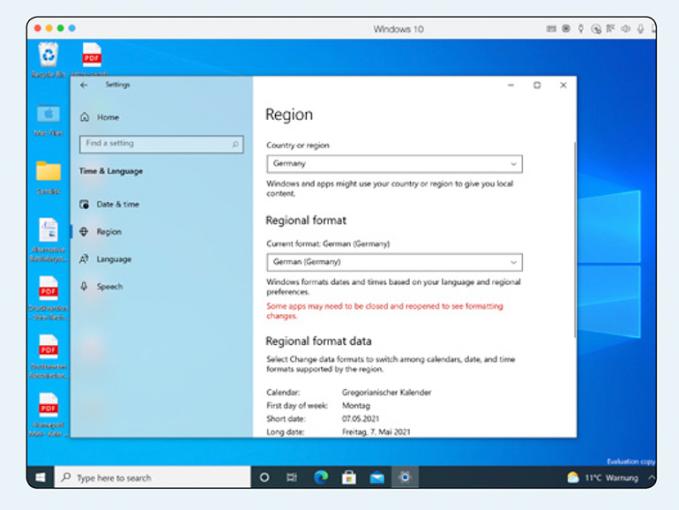The width and height of the screenshot is (679, 510).
Task: Open the Recycle Bin desktop icon
Action: coord(48,60)
